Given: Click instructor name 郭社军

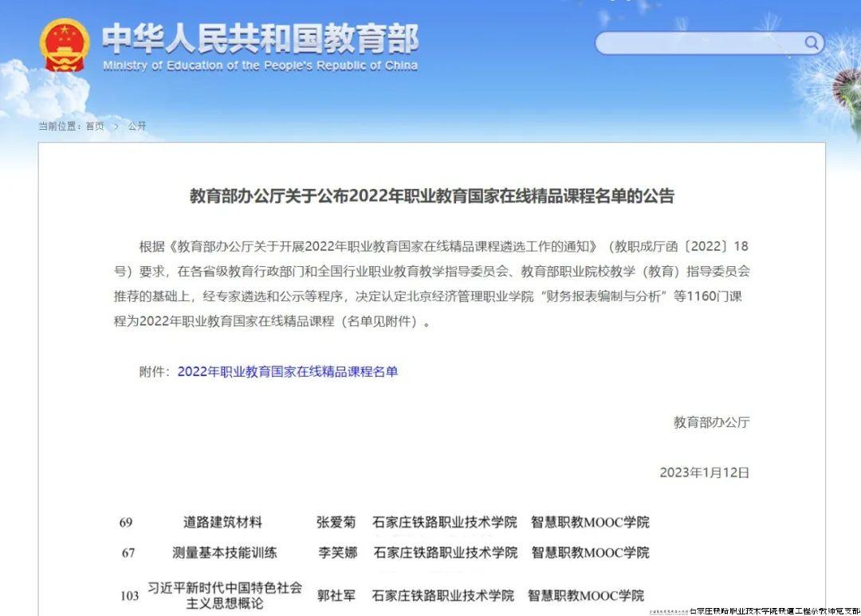Looking at the screenshot, I should coord(336,595).
